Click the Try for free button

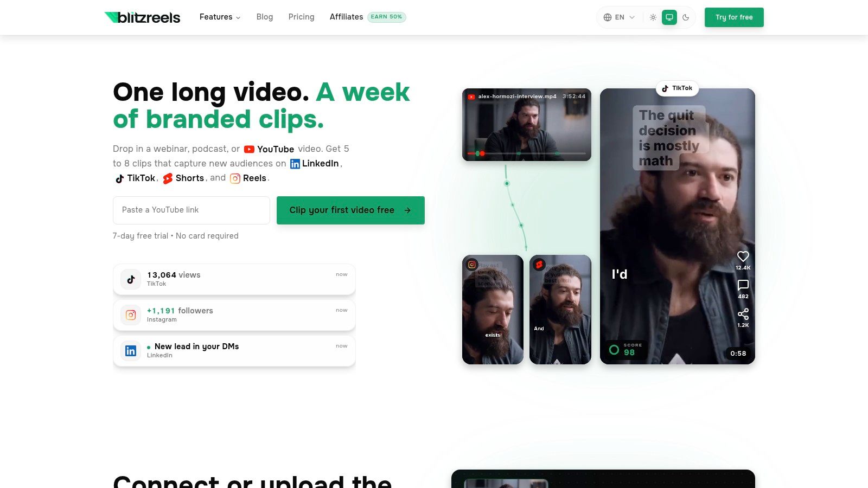(x=734, y=17)
